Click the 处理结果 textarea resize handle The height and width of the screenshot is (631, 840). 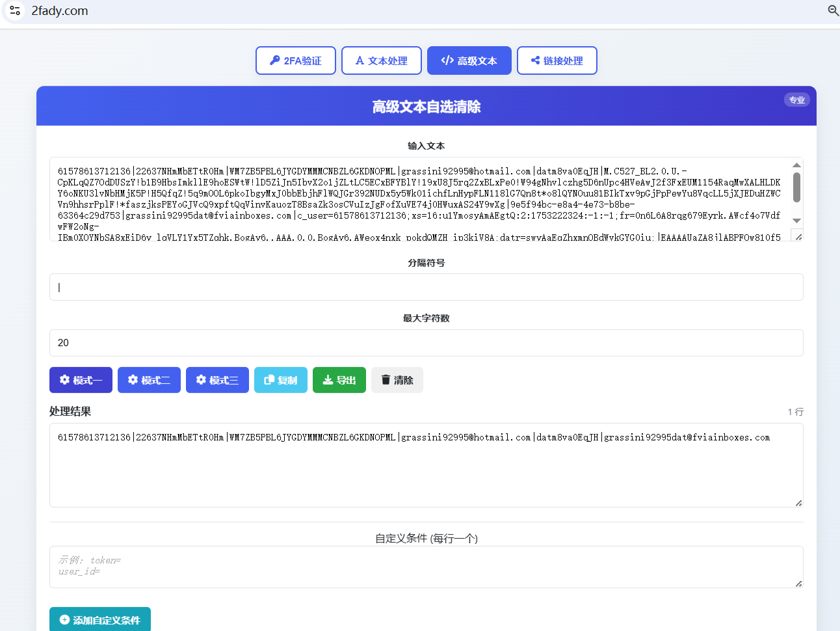(x=798, y=502)
